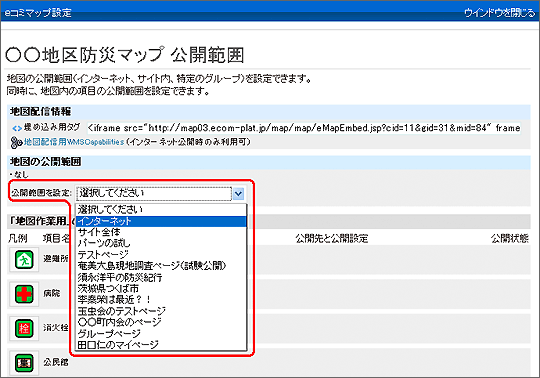Select グループページ option
Image resolution: width=540 pixels, height=378 pixels.
pyautogui.click(x=161, y=334)
